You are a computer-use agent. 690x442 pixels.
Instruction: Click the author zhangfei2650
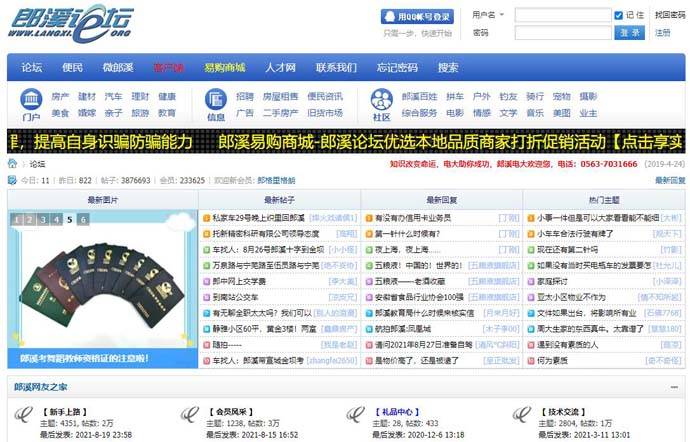(x=332, y=361)
